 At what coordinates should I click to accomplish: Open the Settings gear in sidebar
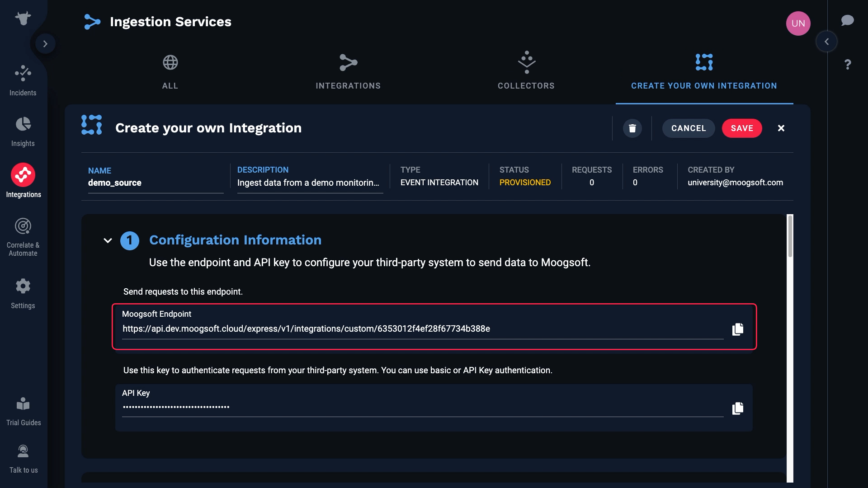23,286
